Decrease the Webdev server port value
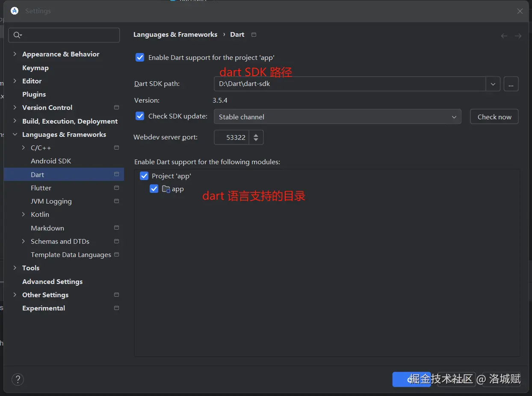Screen dimensions: 532x396 tap(256, 140)
